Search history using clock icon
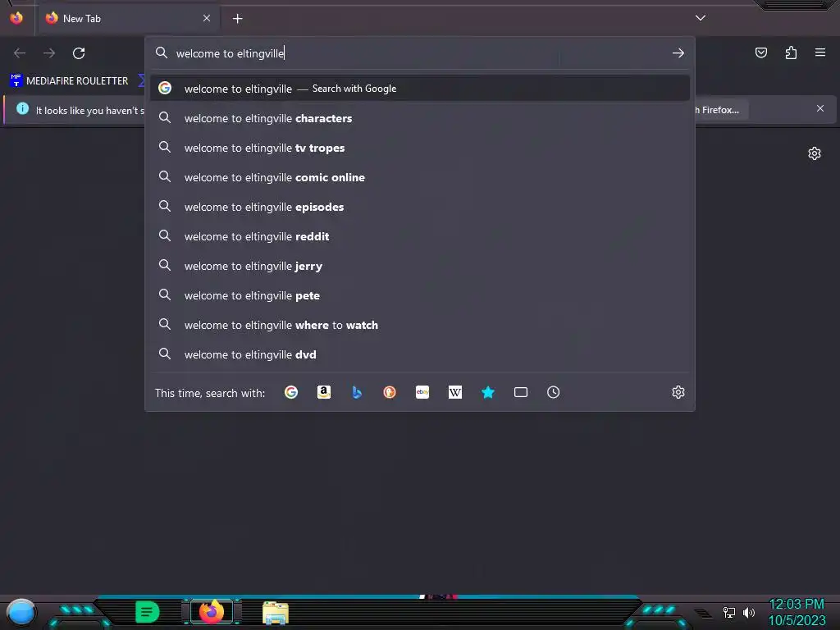The image size is (840, 630). (x=554, y=392)
